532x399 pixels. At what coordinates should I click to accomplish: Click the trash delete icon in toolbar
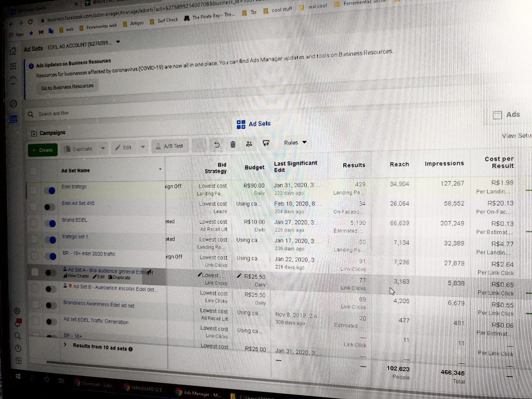tap(233, 144)
